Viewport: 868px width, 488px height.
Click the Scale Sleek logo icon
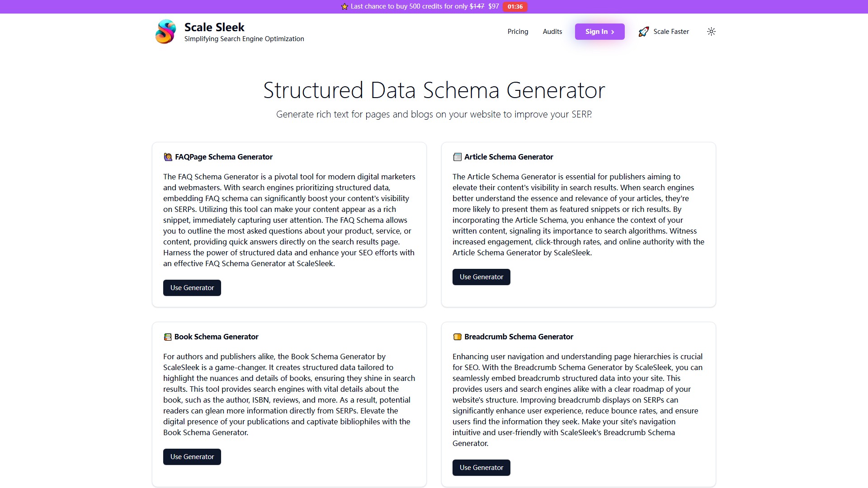point(165,31)
